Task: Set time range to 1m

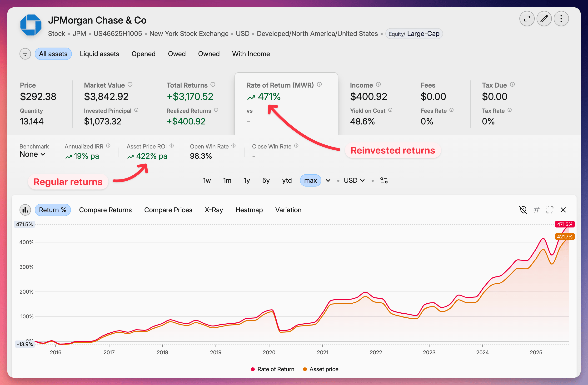Action: pyautogui.click(x=227, y=181)
